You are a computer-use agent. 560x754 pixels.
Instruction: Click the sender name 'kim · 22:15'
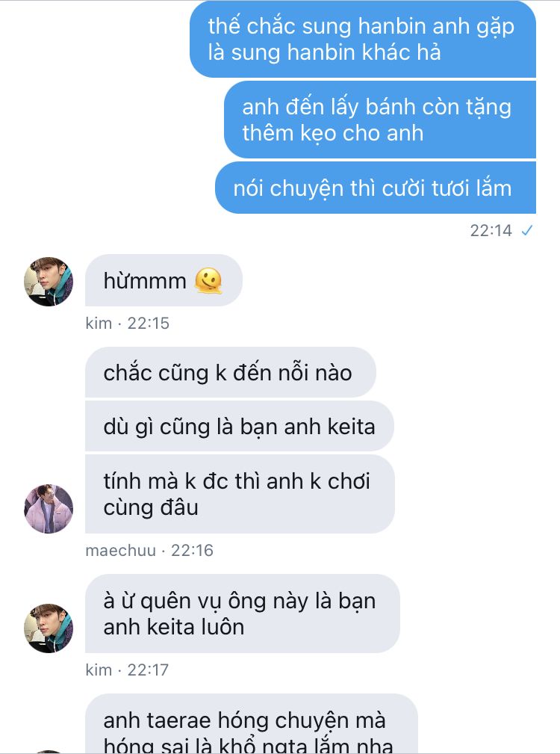point(127,323)
